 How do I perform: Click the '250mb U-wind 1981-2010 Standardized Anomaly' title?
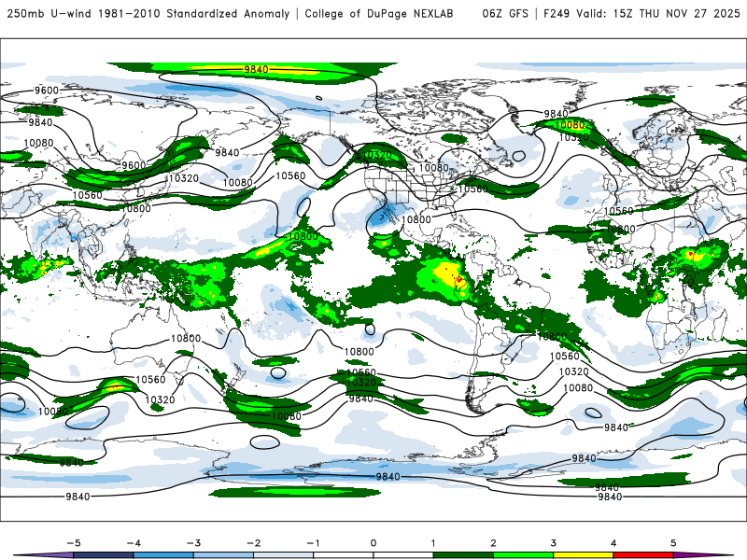pos(148,14)
